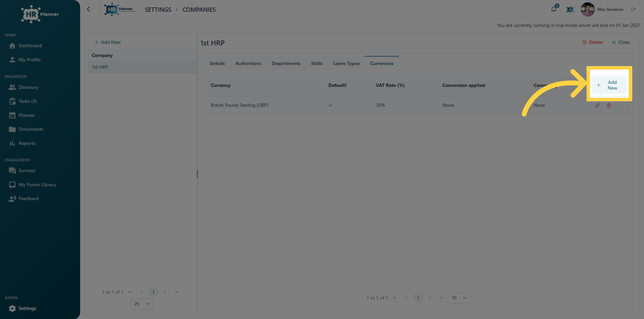Open company list page-size dropdown showing 25
The width and height of the screenshot is (644, 319).
coord(142,304)
